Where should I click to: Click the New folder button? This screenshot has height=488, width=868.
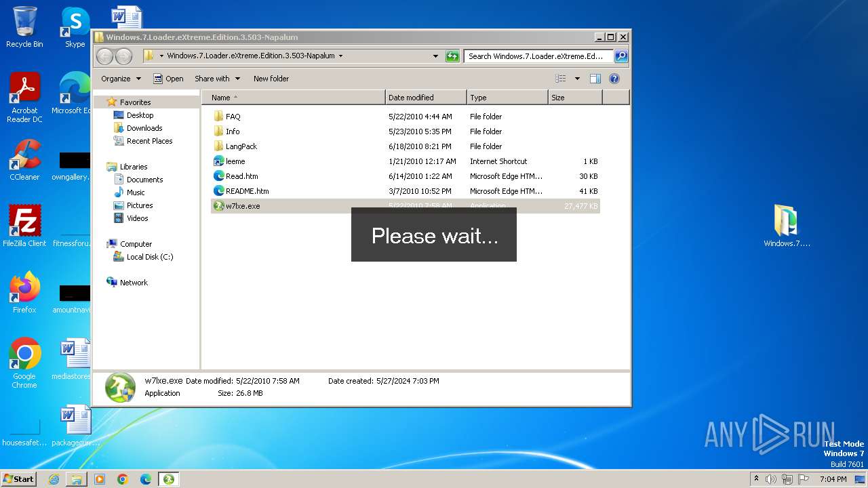[x=271, y=79]
